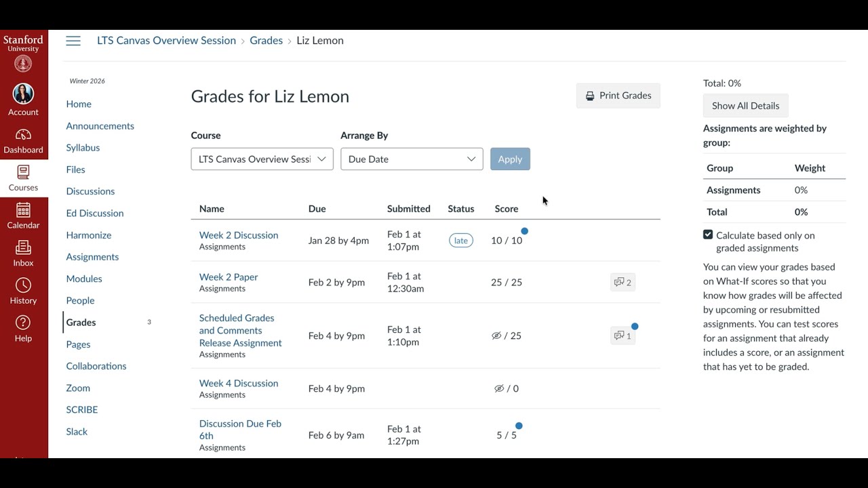
Task: Open People in course menu
Action: point(80,300)
